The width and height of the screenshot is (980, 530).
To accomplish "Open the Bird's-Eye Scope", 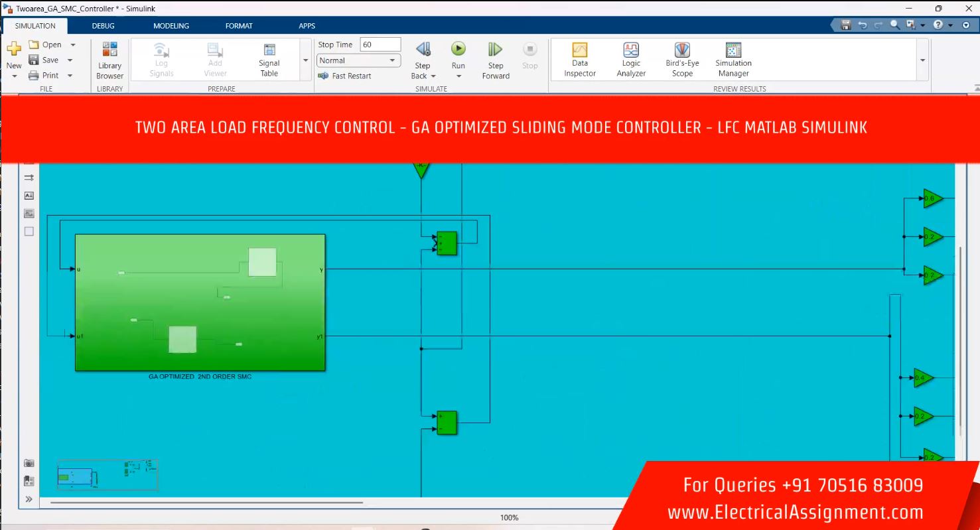I will [x=682, y=60].
